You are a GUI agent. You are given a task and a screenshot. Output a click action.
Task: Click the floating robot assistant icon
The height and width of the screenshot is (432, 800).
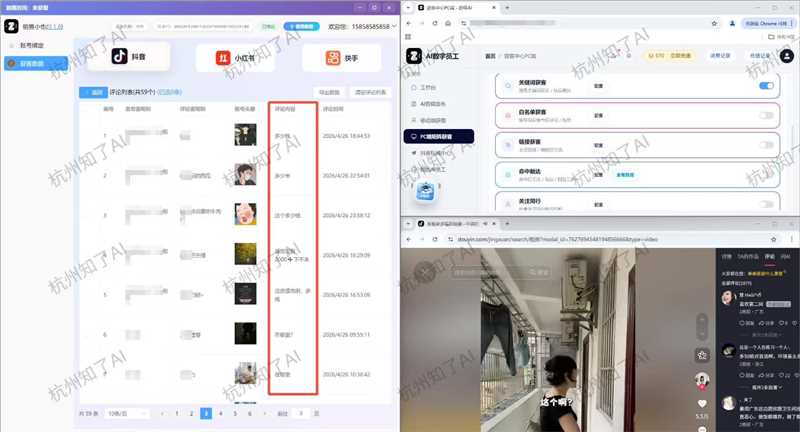click(x=426, y=191)
